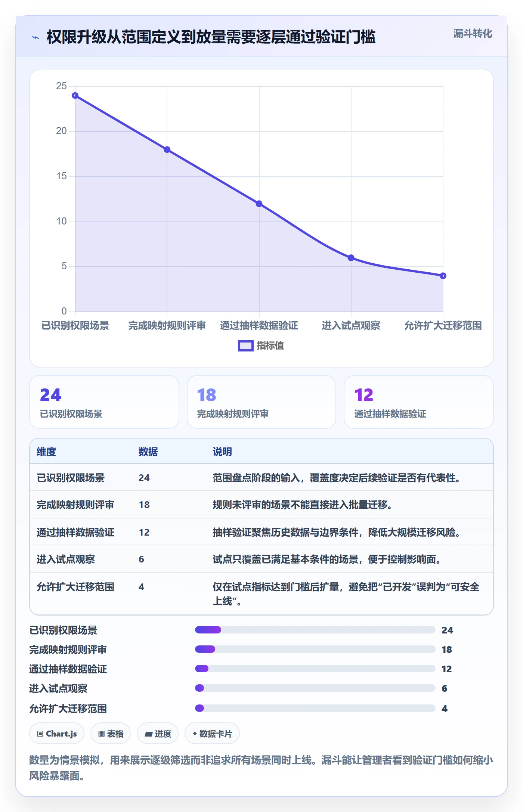Click the x-axis label 已识别权限场景
Screen dimensions: 523x812
(75, 326)
